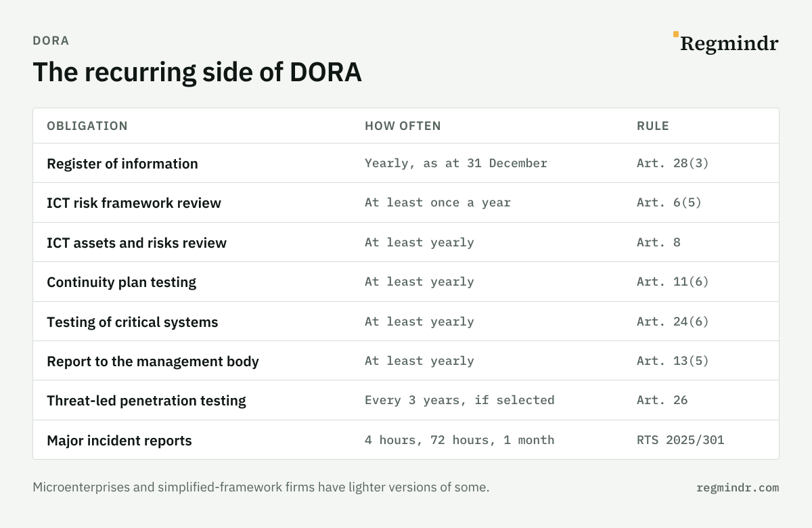Select 'ICT risk framework review' row label
The image size is (812, 528).
(x=134, y=202)
